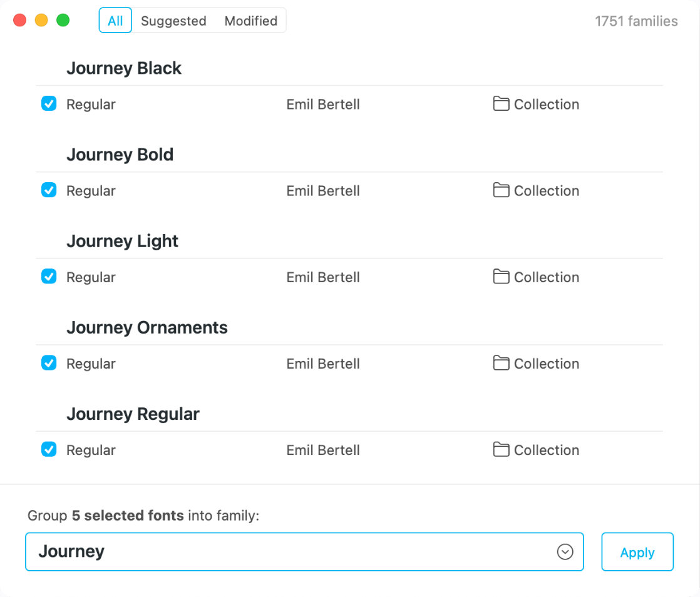The height and width of the screenshot is (597, 700).
Task: Deselect the Regular checkbox under Journey Regular
Action: pos(49,449)
